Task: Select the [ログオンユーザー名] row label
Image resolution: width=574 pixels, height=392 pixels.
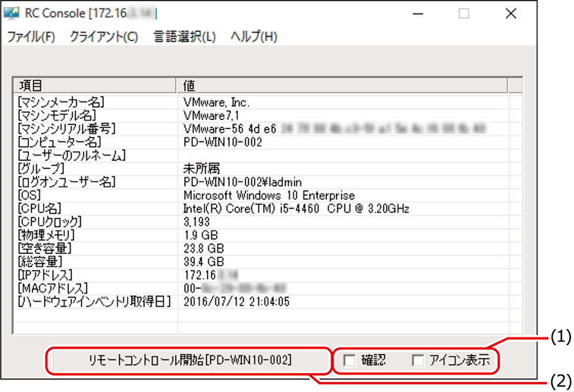Action: click(x=67, y=182)
